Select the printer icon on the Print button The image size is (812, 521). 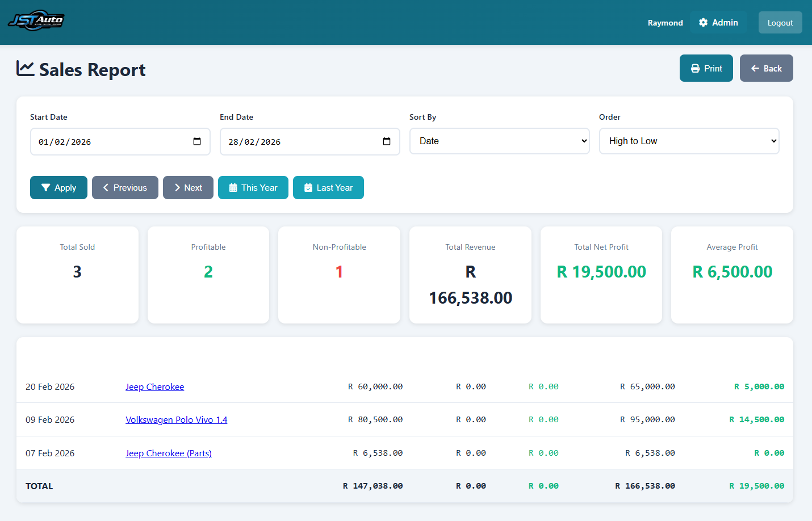[695, 68]
